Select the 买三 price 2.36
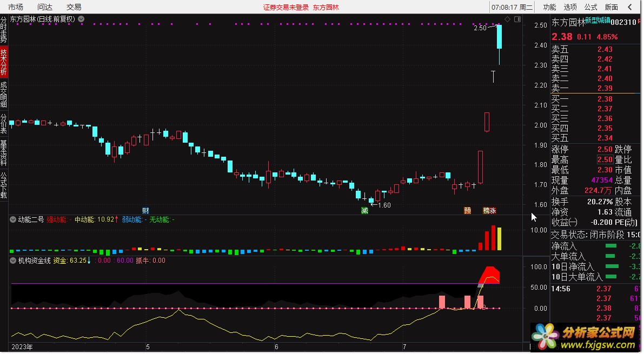This screenshot has height=354, width=644. (x=605, y=118)
